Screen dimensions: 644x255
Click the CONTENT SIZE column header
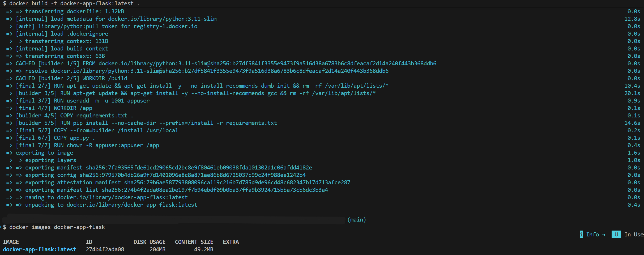(194, 242)
